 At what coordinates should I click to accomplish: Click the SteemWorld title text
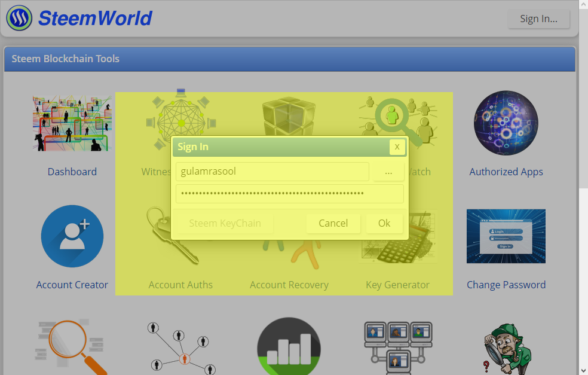coord(95,18)
